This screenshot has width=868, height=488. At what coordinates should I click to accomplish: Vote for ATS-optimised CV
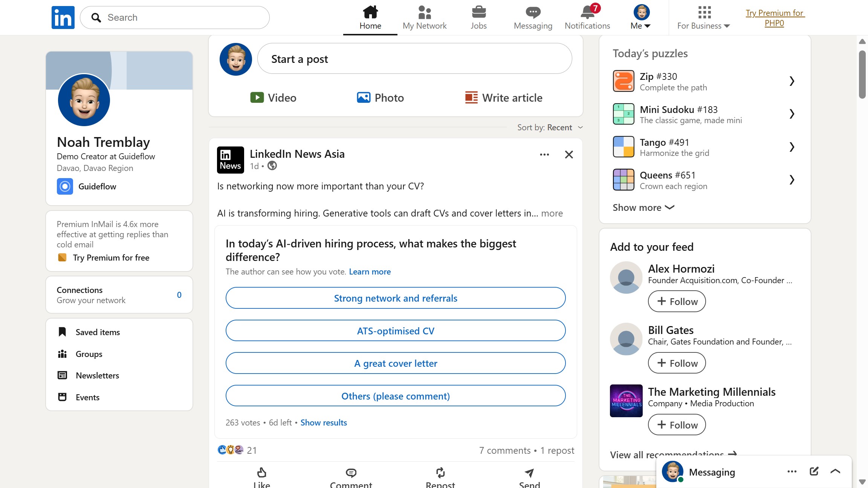pyautogui.click(x=396, y=331)
